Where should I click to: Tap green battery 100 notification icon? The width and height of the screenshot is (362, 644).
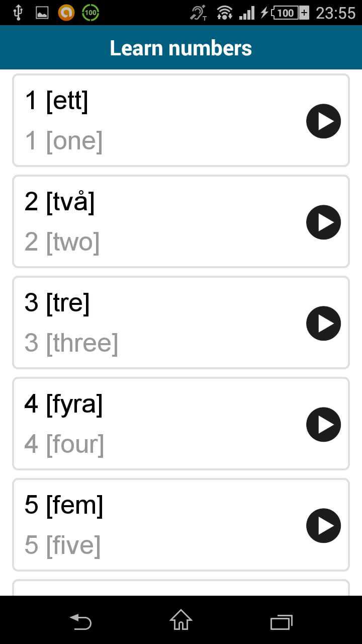[90, 13]
